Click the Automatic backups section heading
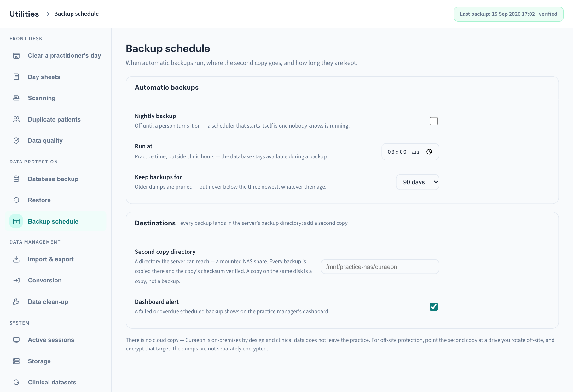The height and width of the screenshot is (392, 573). click(166, 88)
